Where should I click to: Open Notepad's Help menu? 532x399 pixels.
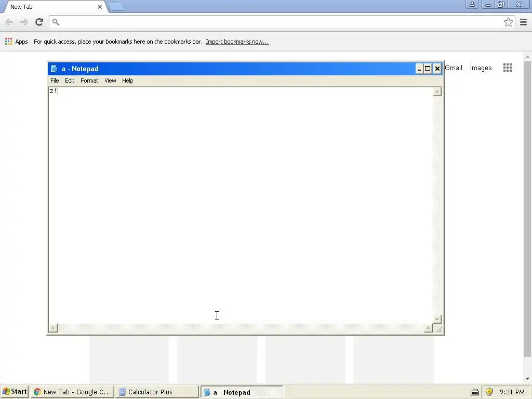(128, 81)
